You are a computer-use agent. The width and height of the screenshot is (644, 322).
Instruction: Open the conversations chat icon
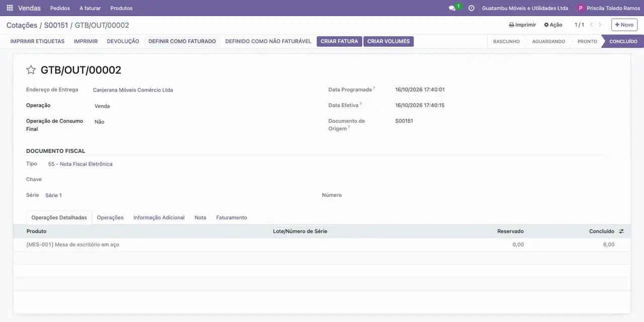(x=452, y=8)
